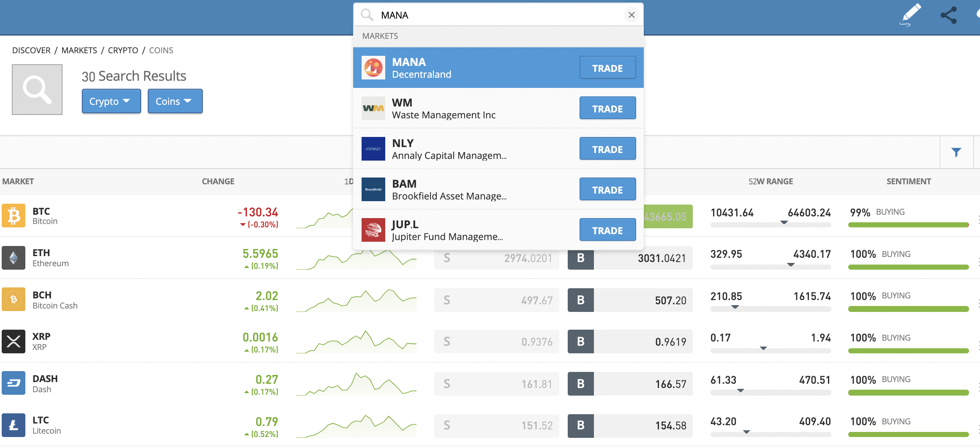The width and height of the screenshot is (980, 448).
Task: Click the DASH price sparkline chart
Action: click(x=356, y=384)
